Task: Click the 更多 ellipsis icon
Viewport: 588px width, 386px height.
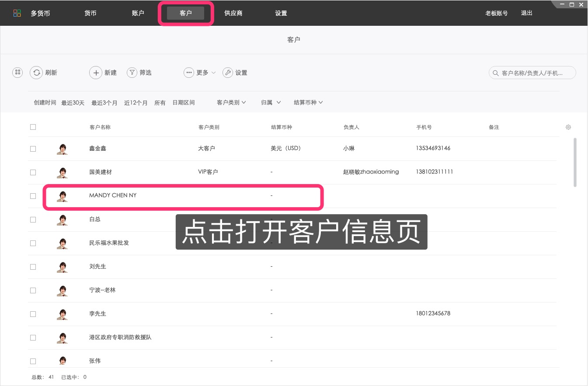Action: (189, 73)
